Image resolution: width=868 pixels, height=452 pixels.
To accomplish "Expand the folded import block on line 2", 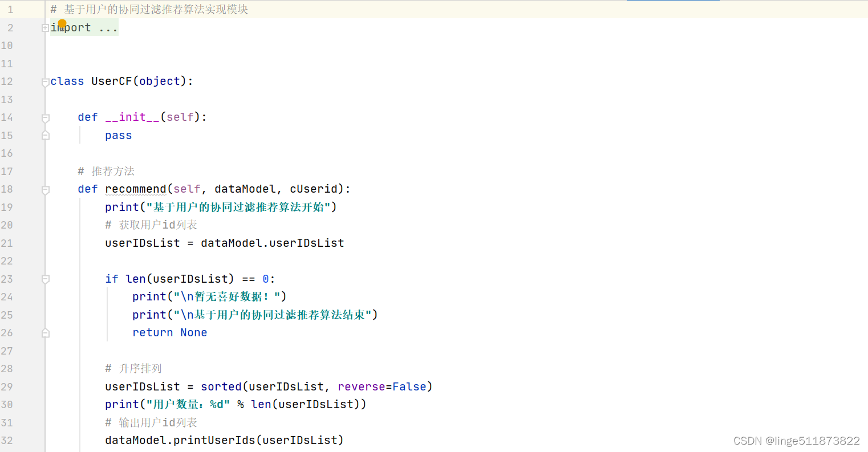I will (x=46, y=27).
